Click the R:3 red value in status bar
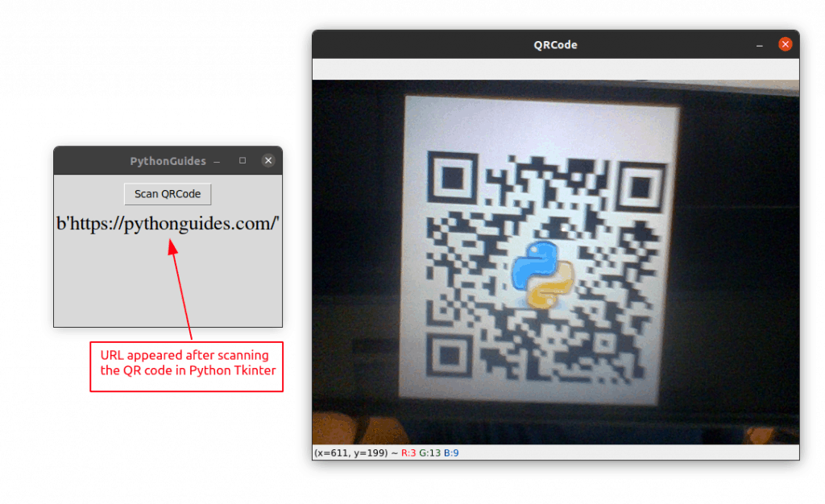The width and height of the screenshot is (825, 504). click(x=408, y=452)
